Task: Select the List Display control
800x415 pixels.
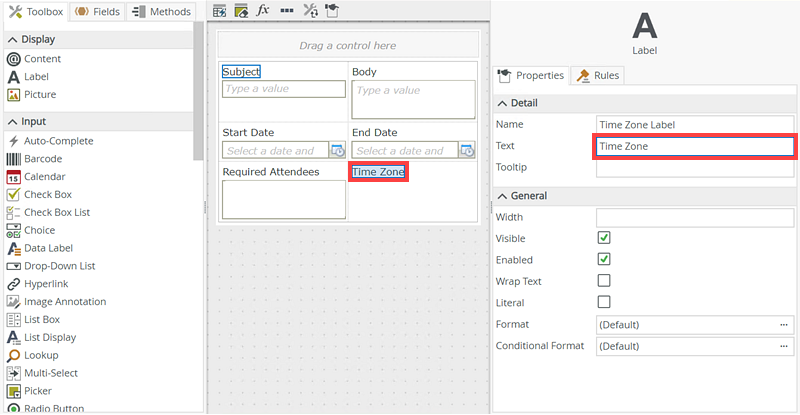Action: 41,337
